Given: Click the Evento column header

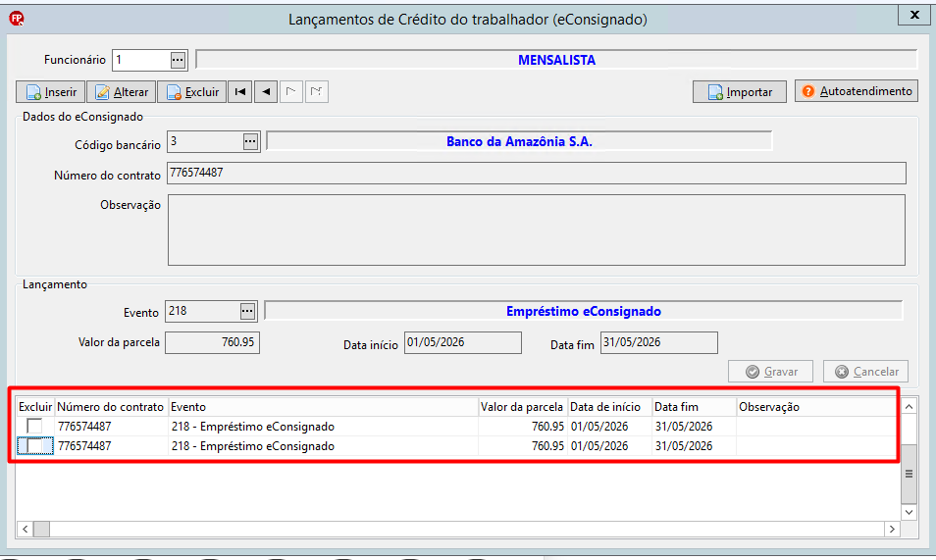Looking at the screenshot, I should (323, 407).
